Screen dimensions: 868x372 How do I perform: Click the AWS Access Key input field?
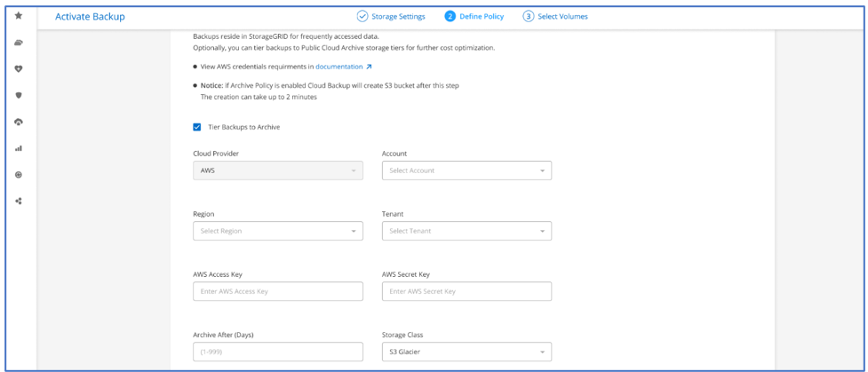(277, 291)
